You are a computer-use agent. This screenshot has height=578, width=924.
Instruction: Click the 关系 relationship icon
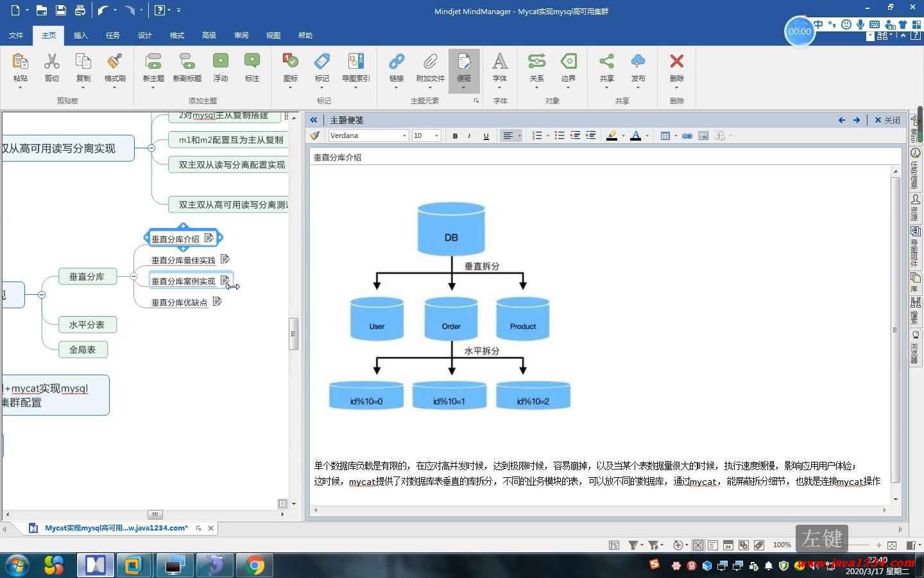click(x=537, y=62)
